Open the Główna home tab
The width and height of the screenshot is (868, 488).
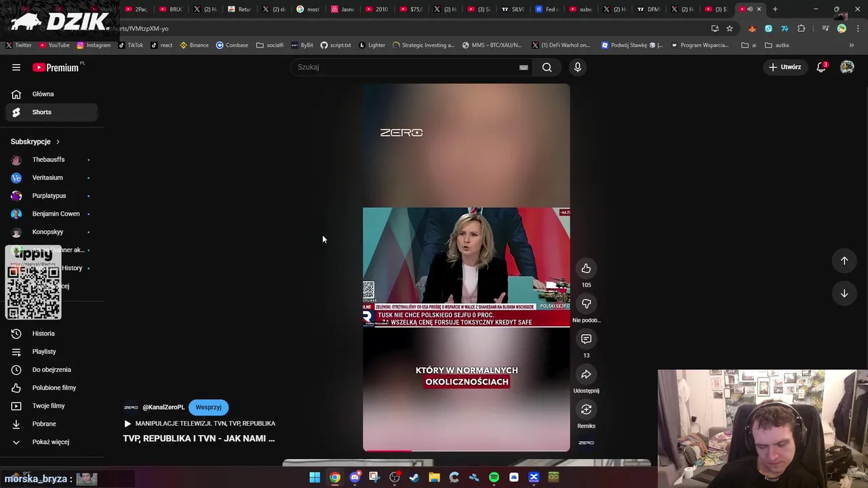52,94
